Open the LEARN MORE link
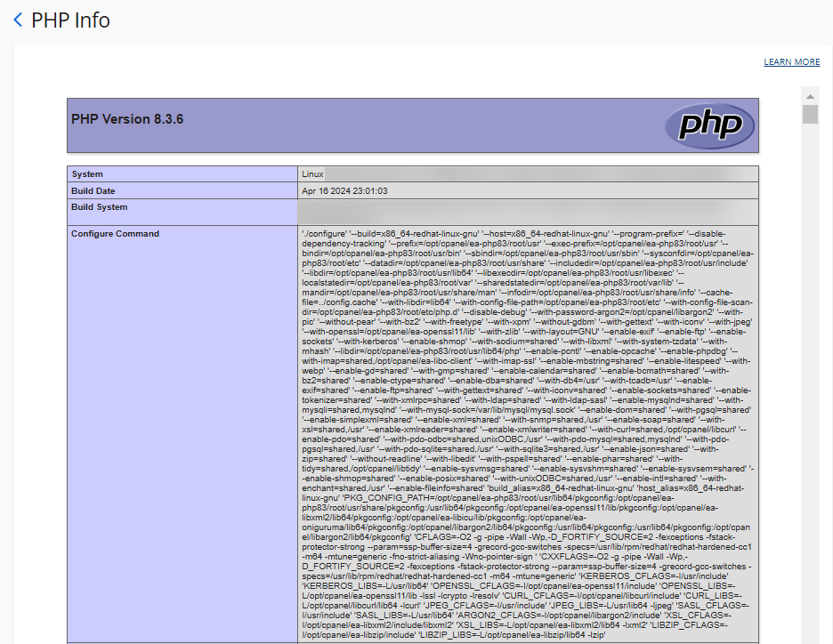 pyautogui.click(x=790, y=61)
